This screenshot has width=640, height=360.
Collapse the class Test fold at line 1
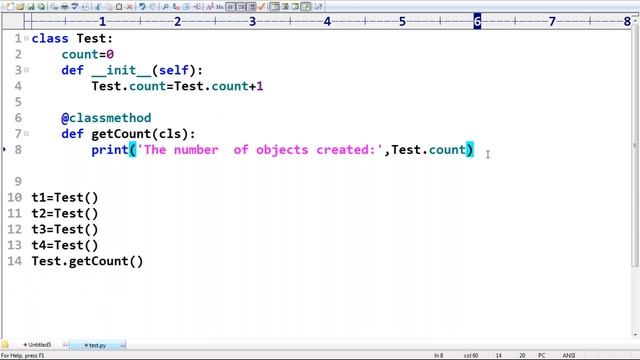point(26,38)
